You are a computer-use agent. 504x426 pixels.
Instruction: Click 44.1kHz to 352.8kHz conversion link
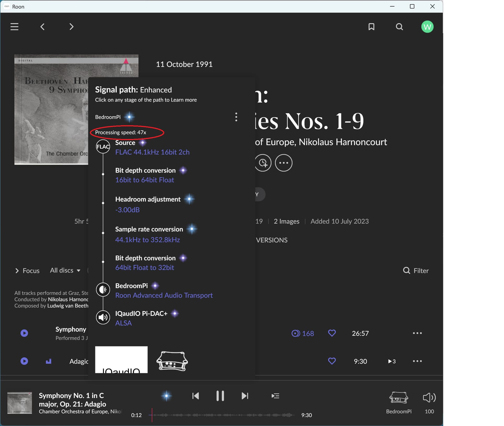148,240
